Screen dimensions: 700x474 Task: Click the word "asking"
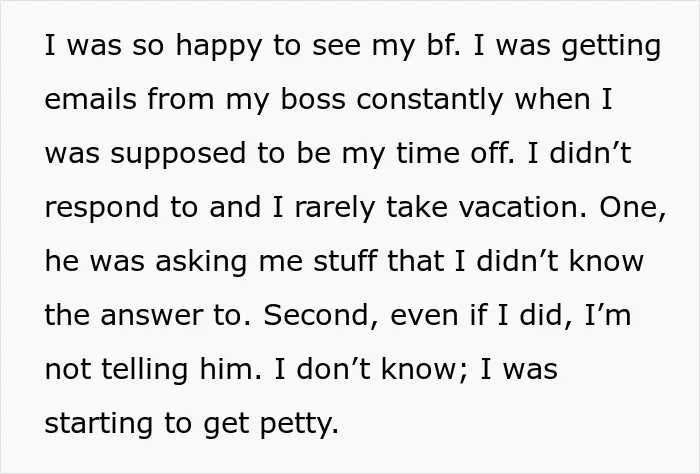(201, 262)
